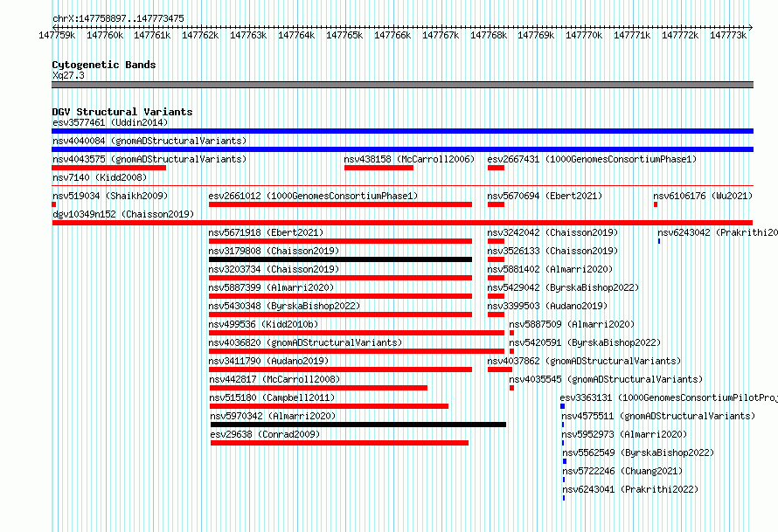Click esv2661012 (1000GenomesConsortiumPhase1) label
Image resolution: width=778 pixels, height=532 pixels.
point(313,196)
